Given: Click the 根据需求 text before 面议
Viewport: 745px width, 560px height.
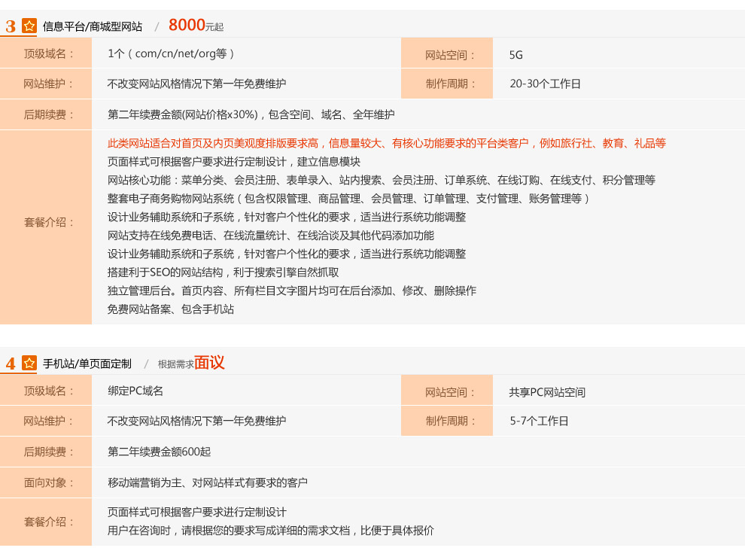Looking at the screenshot, I should pyautogui.click(x=176, y=364).
